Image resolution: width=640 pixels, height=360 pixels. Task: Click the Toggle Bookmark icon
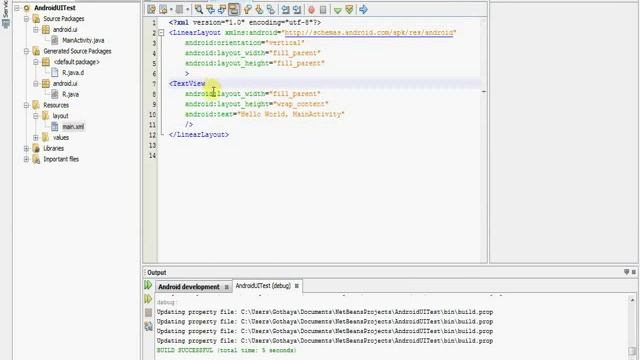point(271,9)
